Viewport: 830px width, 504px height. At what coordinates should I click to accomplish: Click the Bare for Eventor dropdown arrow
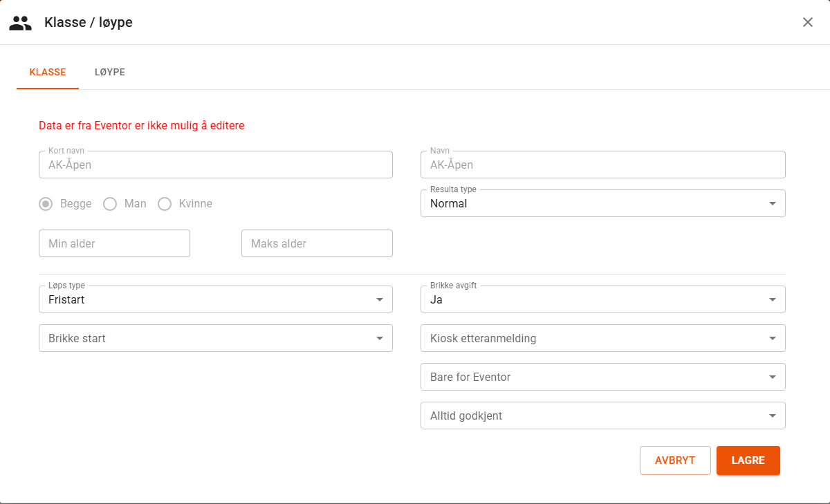(x=772, y=377)
